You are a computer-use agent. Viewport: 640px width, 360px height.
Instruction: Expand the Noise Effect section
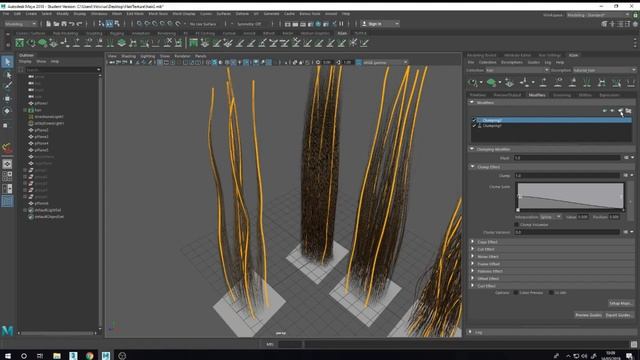pyautogui.click(x=472, y=257)
